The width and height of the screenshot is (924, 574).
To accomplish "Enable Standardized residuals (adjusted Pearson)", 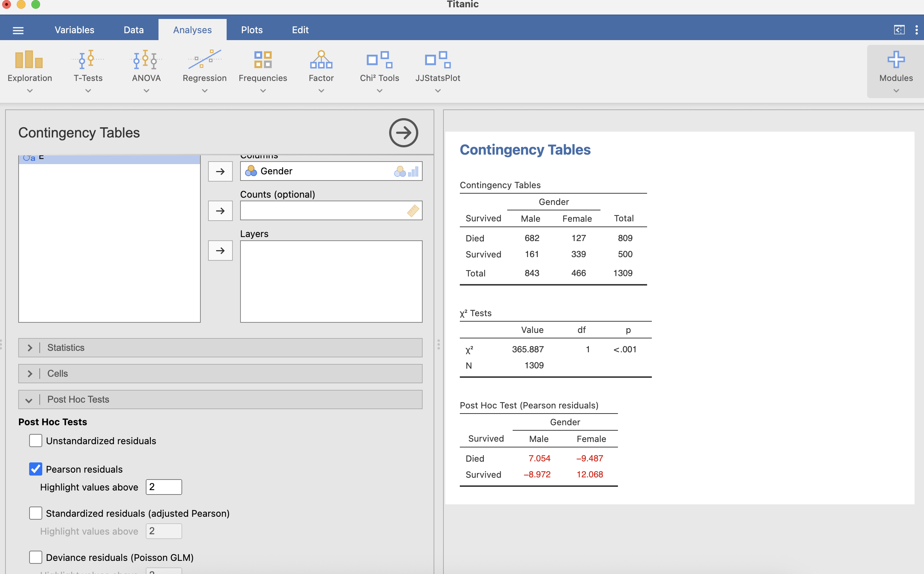I will 36,513.
